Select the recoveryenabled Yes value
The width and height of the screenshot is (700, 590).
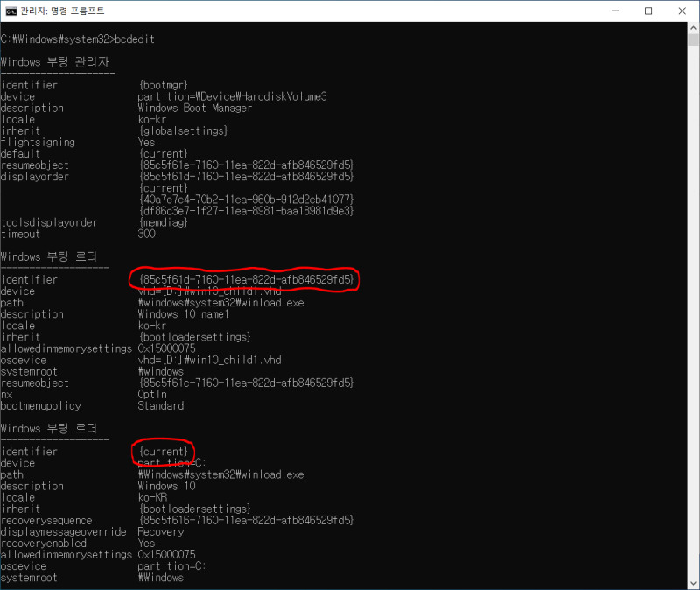pyautogui.click(x=145, y=543)
